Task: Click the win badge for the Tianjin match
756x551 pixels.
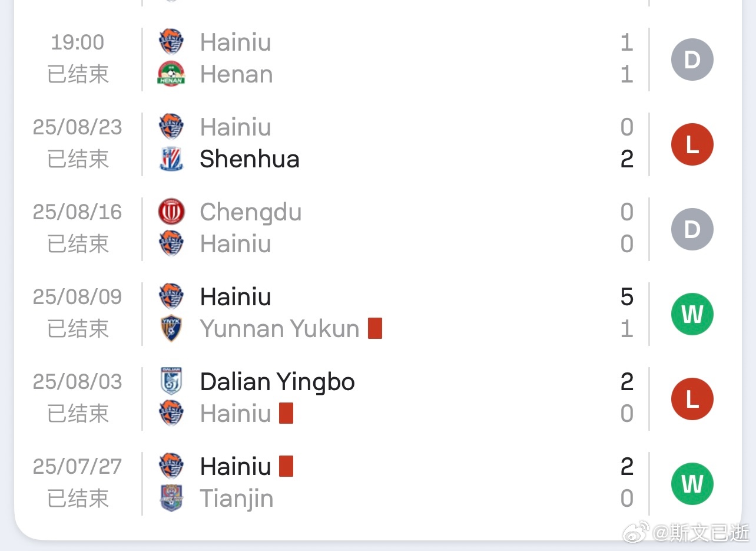Action: click(692, 484)
